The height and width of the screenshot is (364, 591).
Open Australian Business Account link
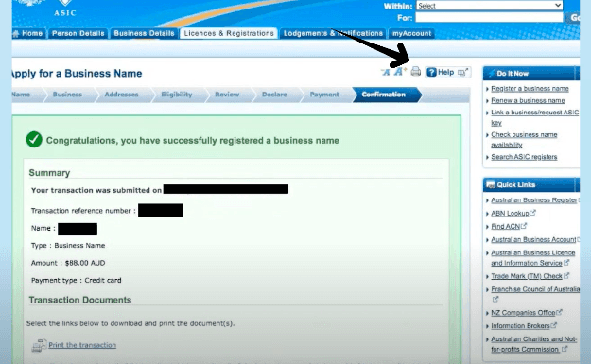click(x=533, y=239)
